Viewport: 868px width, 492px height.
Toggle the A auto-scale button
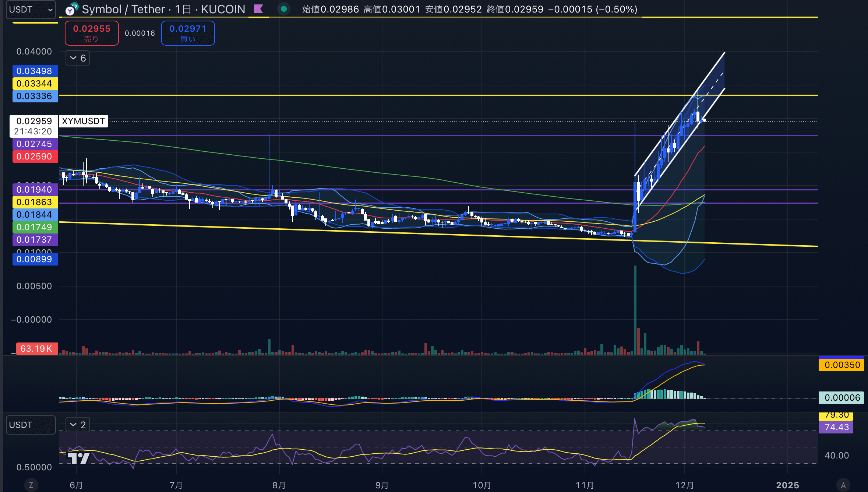click(x=843, y=485)
